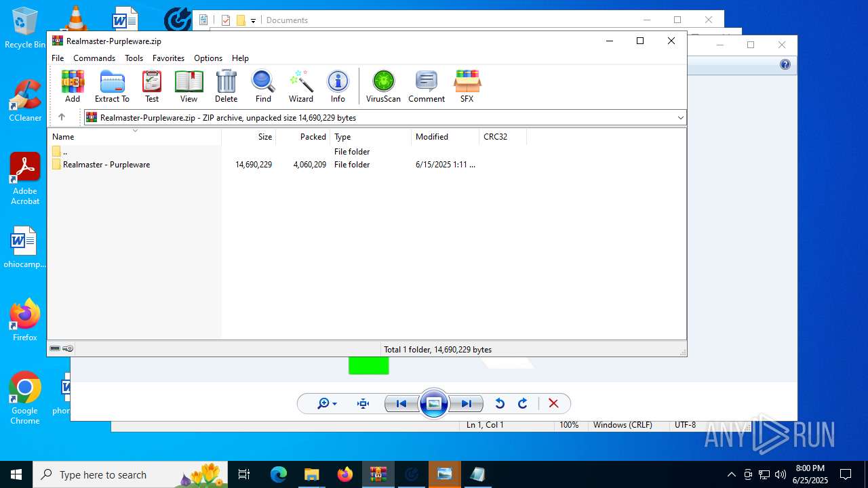Sort by Modified column header

pyautogui.click(x=446, y=137)
